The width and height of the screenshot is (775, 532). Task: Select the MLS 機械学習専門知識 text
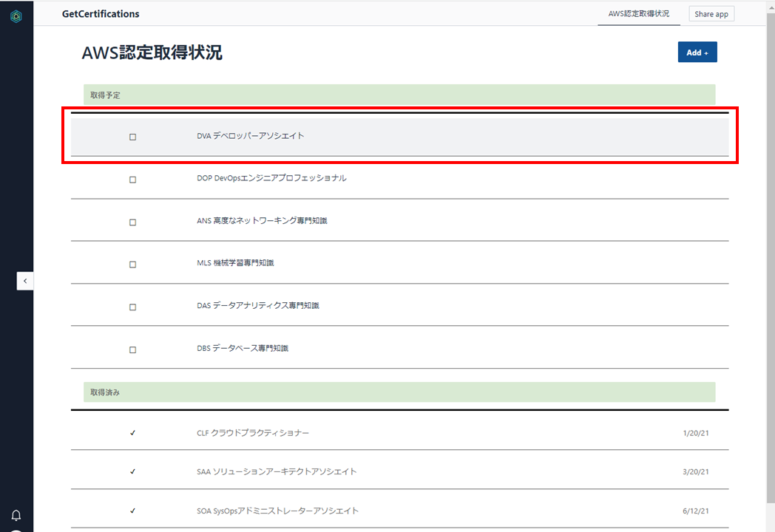(235, 263)
